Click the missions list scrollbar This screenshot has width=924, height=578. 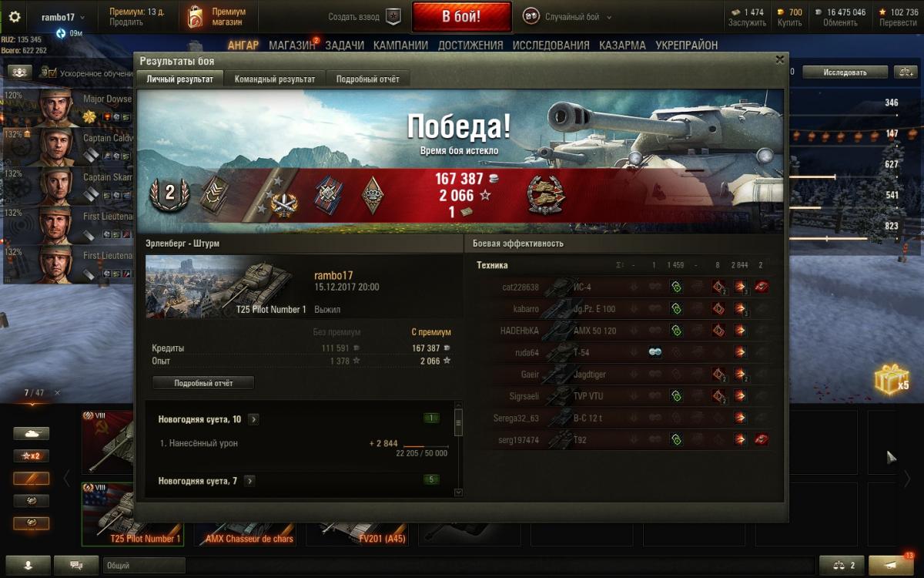coord(458,449)
